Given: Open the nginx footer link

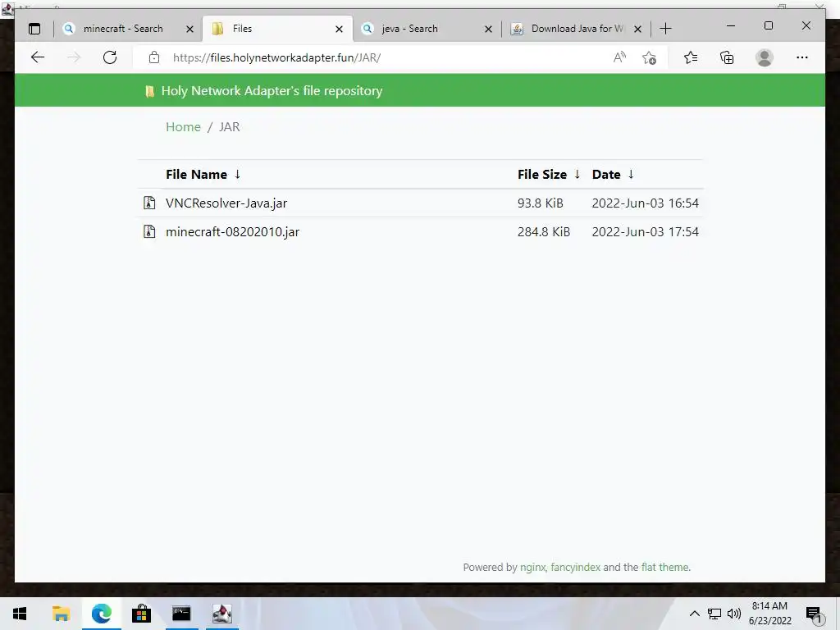Looking at the screenshot, I should 532,567.
